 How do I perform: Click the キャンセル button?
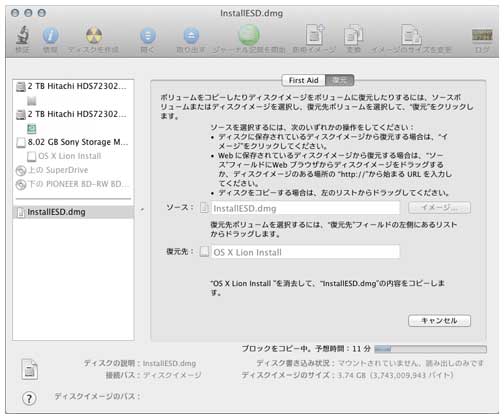coord(439,321)
